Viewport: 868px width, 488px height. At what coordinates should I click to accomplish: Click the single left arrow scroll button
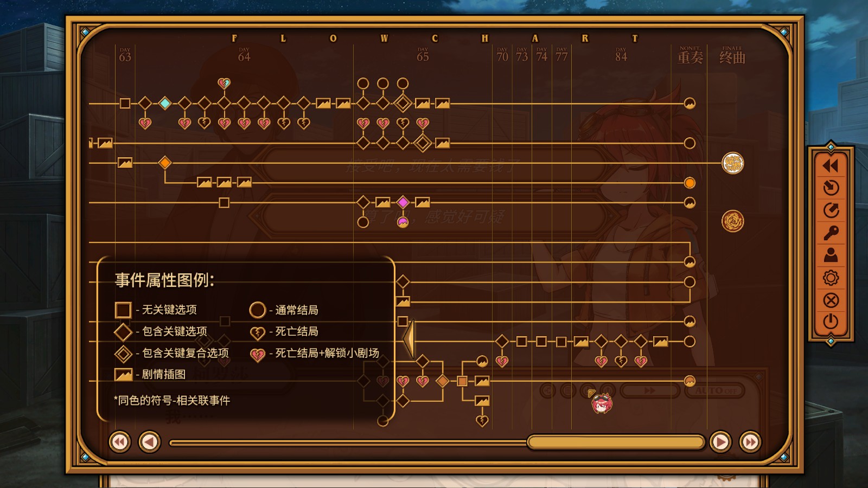pos(149,442)
